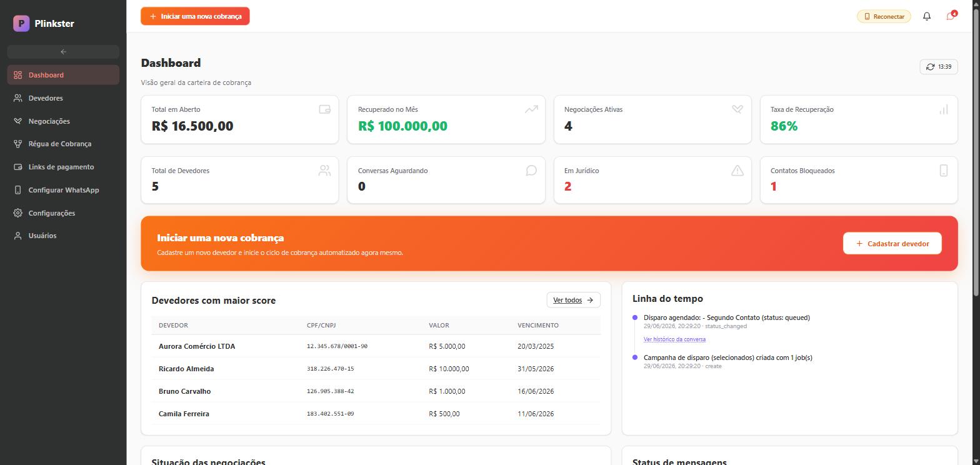Screen dimensions: 980x465
Task: Click the Negociações handshake icon in sidebar
Action: click(17, 121)
